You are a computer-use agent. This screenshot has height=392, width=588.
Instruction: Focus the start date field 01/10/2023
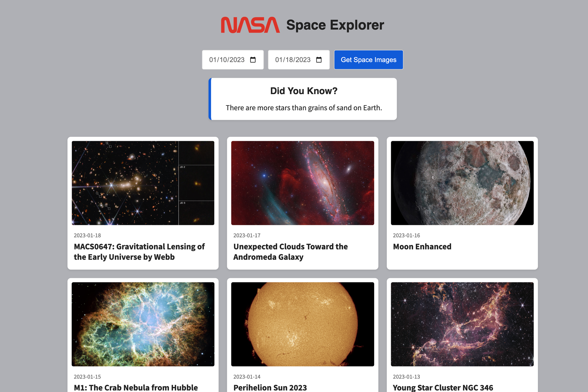coord(233,60)
